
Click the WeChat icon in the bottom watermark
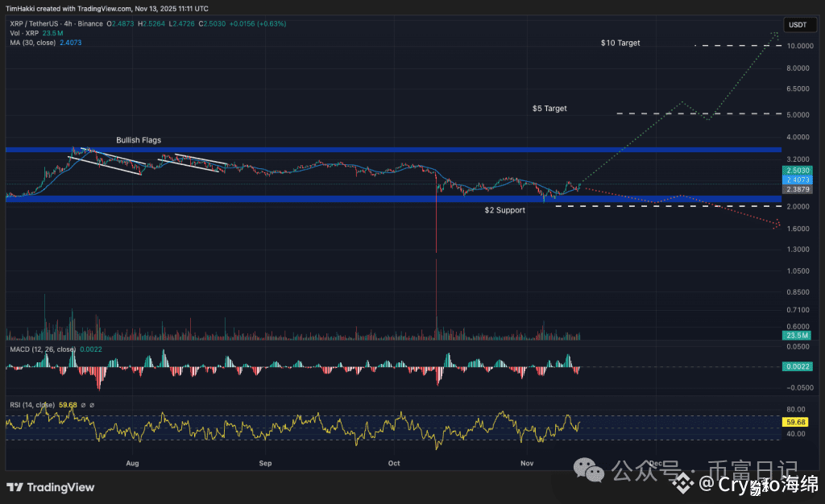588,471
